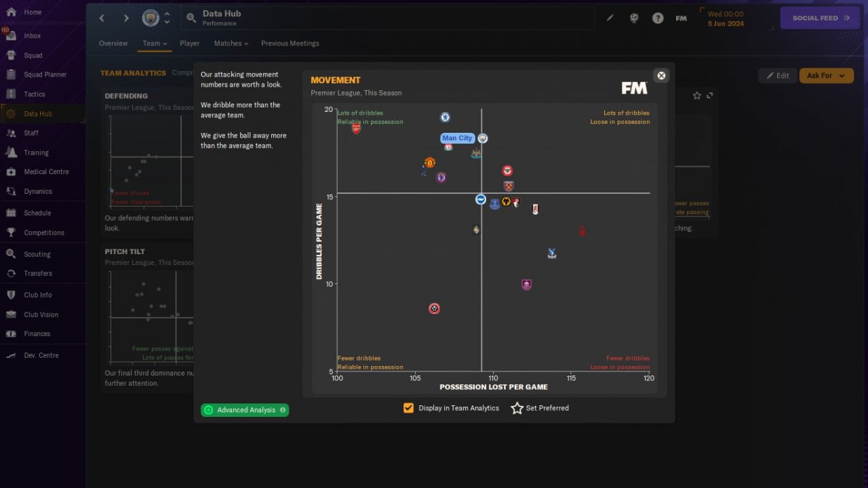The width and height of the screenshot is (868, 488).
Task: Open the Ask For dropdown
Action: pyautogui.click(x=826, y=76)
